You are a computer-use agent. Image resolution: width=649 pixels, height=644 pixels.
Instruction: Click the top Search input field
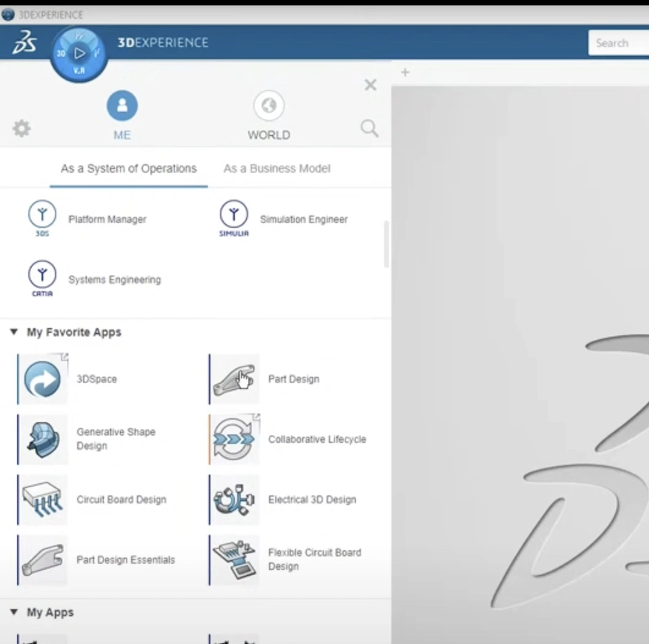[619, 43]
